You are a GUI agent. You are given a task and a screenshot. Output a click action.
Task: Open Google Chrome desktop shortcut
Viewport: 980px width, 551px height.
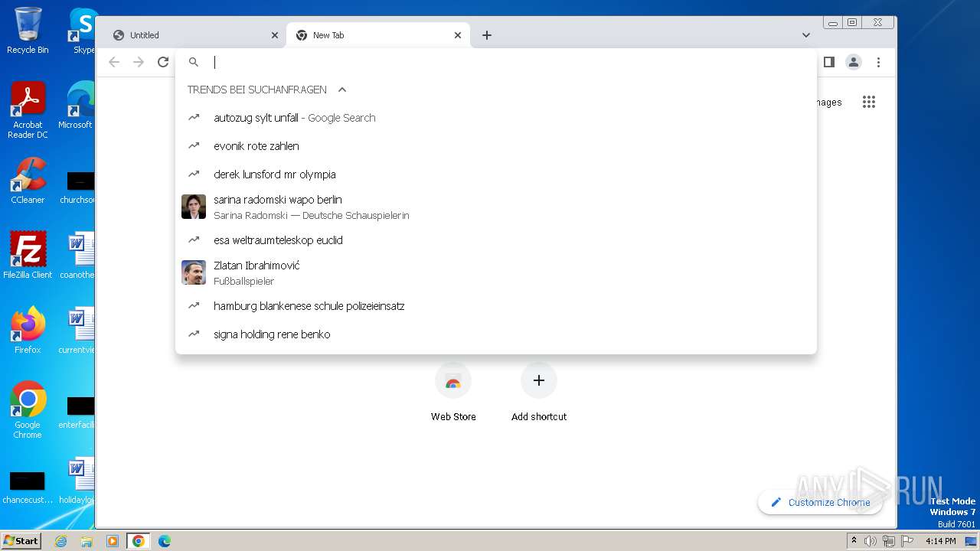(28, 409)
